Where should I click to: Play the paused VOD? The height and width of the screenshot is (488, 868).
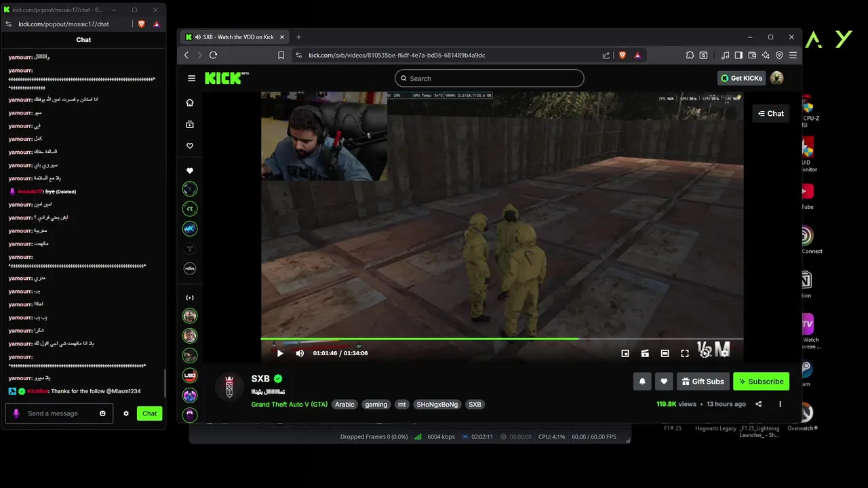(280, 353)
